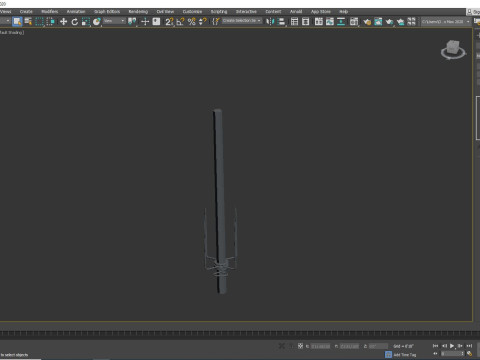Open the Animation menu
This screenshot has width=480, height=360.
coord(76,12)
